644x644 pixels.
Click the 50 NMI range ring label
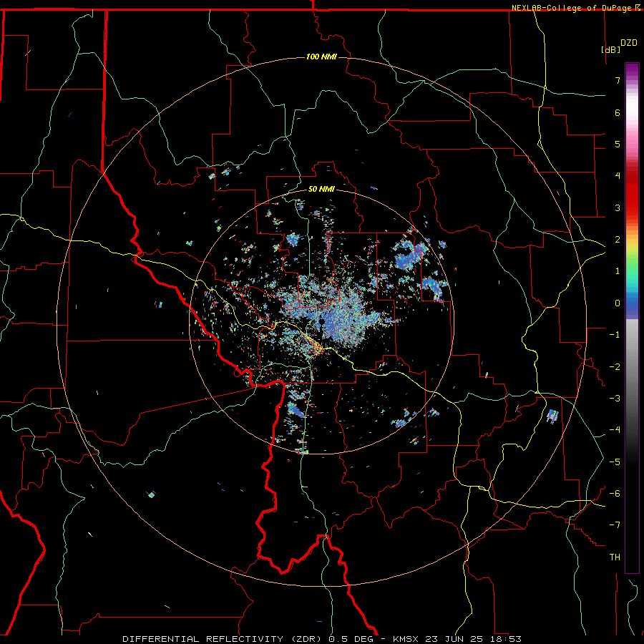tap(321, 189)
